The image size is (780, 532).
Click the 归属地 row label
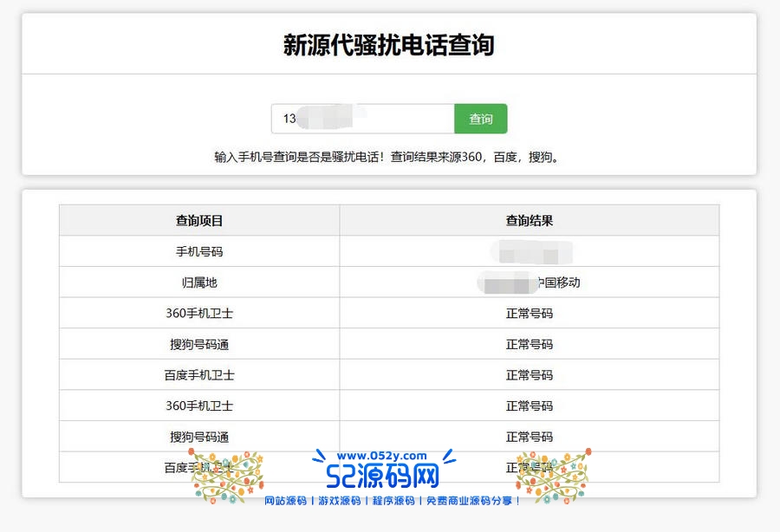pyautogui.click(x=199, y=282)
